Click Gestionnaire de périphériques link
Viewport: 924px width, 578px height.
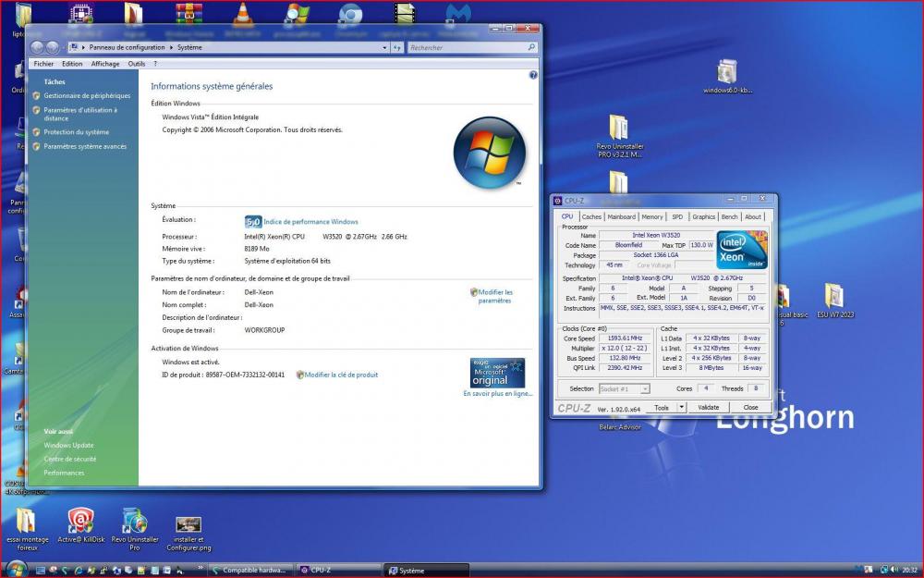tap(87, 95)
